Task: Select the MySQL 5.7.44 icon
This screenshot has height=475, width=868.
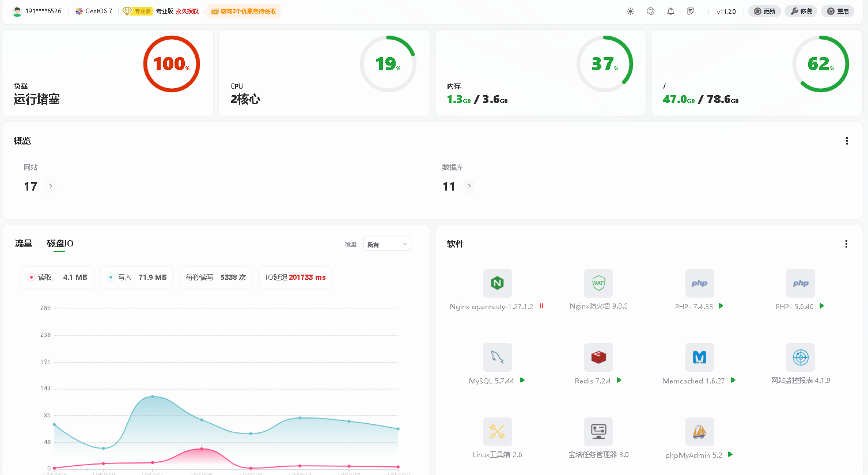Action: coord(497,357)
